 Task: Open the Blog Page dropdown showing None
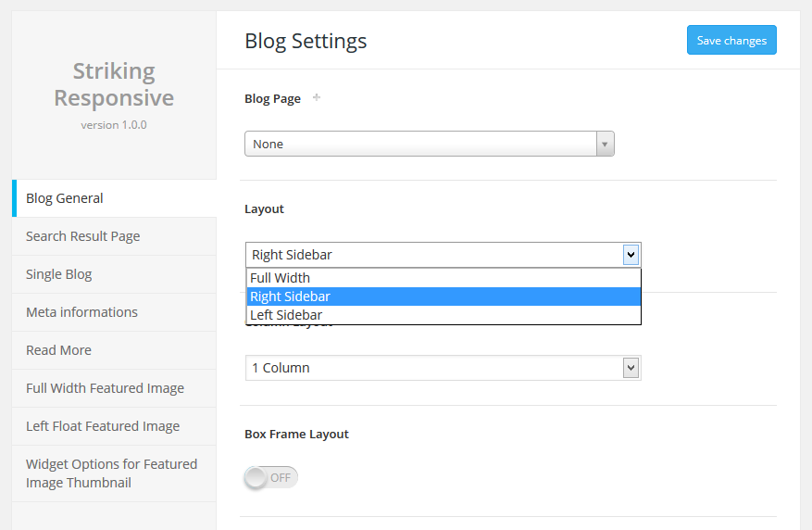pos(421,144)
